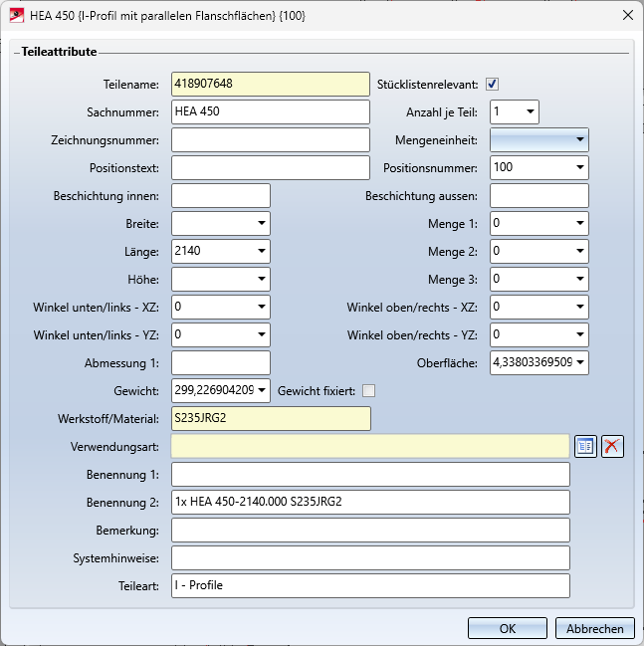Focus the Beschichtung aussen field
The width and height of the screenshot is (644, 646).
539,196
